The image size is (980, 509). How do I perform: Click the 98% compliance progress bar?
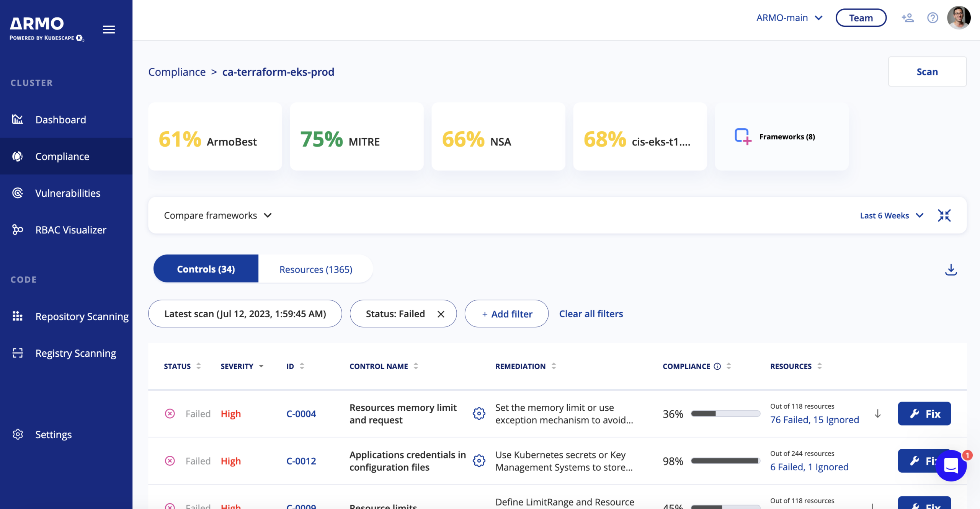point(725,461)
